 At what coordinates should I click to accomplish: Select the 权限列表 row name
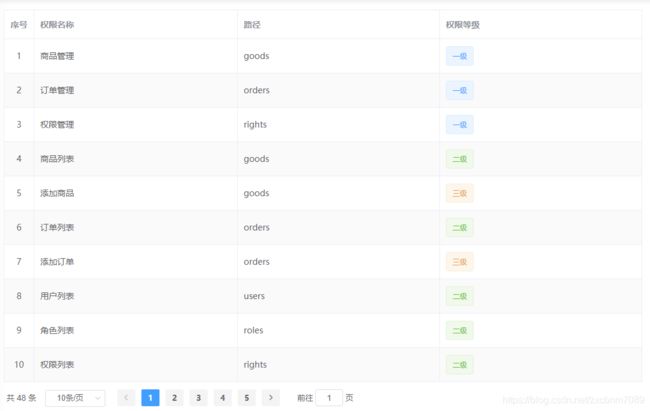tap(57, 365)
